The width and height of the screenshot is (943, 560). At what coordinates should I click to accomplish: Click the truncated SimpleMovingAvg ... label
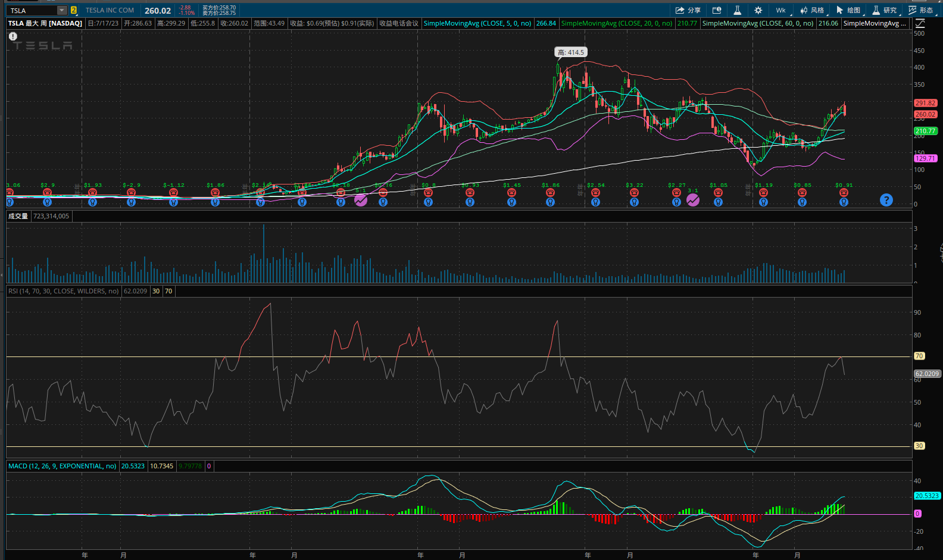click(875, 23)
